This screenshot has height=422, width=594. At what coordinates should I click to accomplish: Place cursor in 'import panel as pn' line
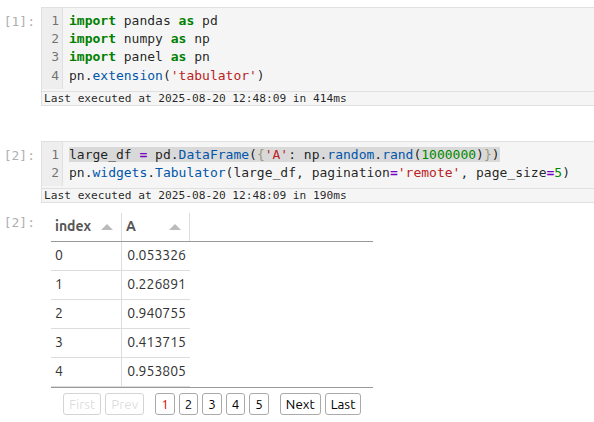[x=139, y=57]
